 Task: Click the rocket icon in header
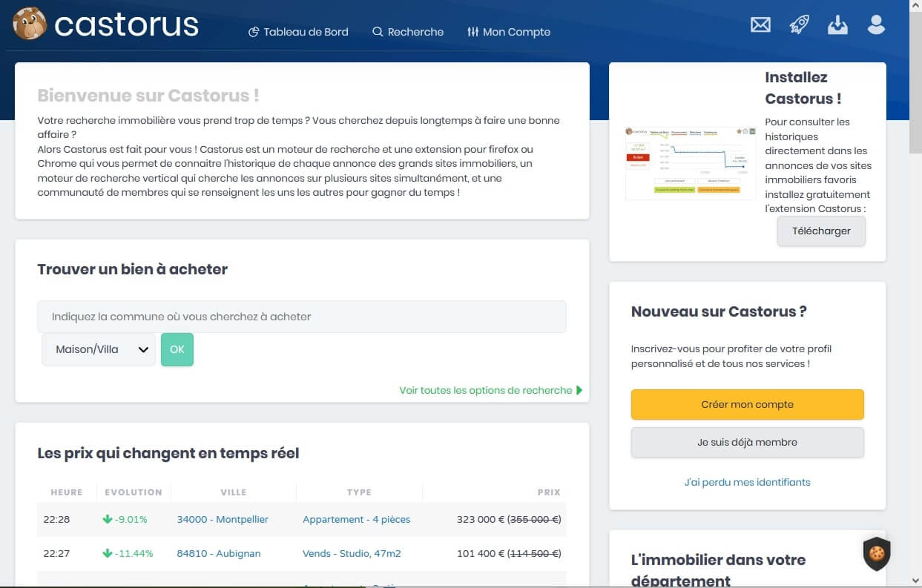tap(799, 25)
